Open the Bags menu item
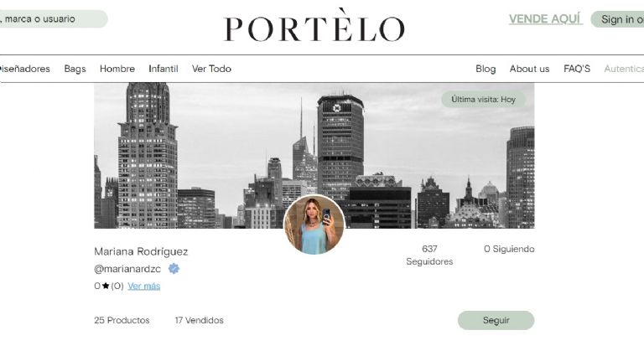The width and height of the screenshot is (644, 346). 75,69
